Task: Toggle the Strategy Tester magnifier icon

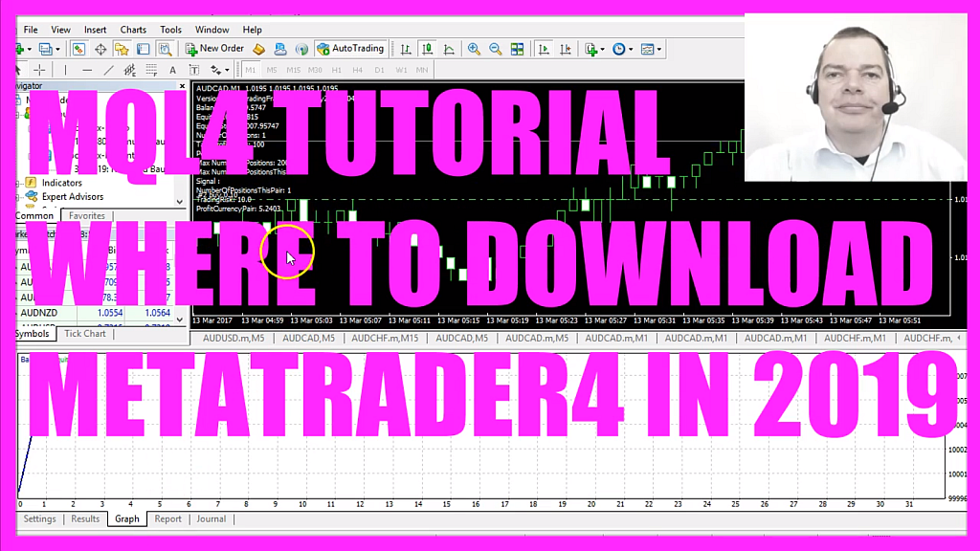Action: (x=165, y=49)
